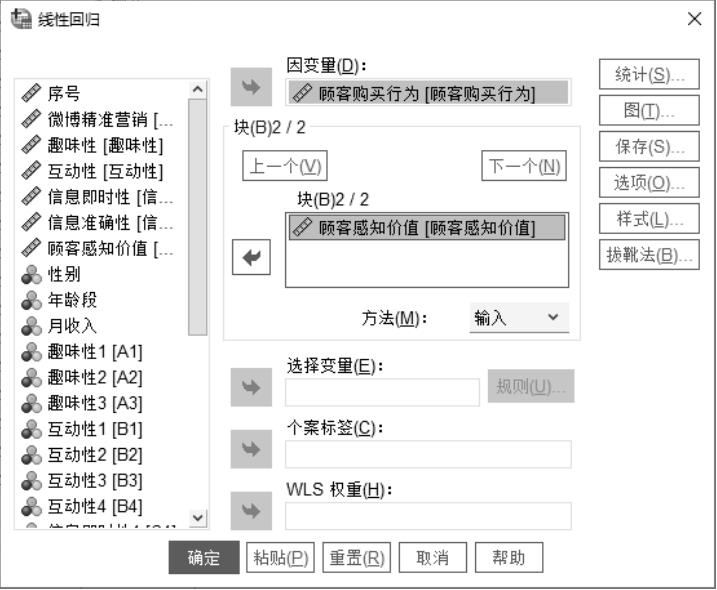
Task: Click 上一个(V) previous block button
Action: pyautogui.click(x=285, y=166)
